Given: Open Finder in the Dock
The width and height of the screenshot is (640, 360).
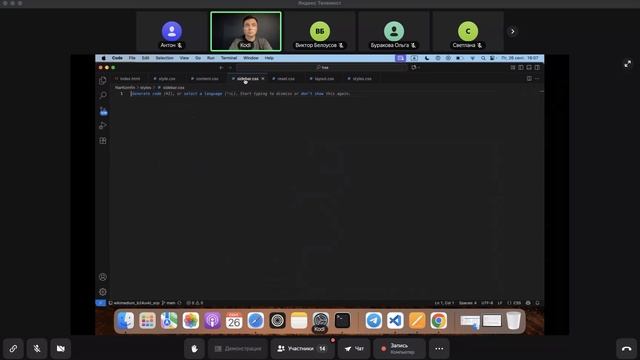Looking at the screenshot, I should [125, 320].
